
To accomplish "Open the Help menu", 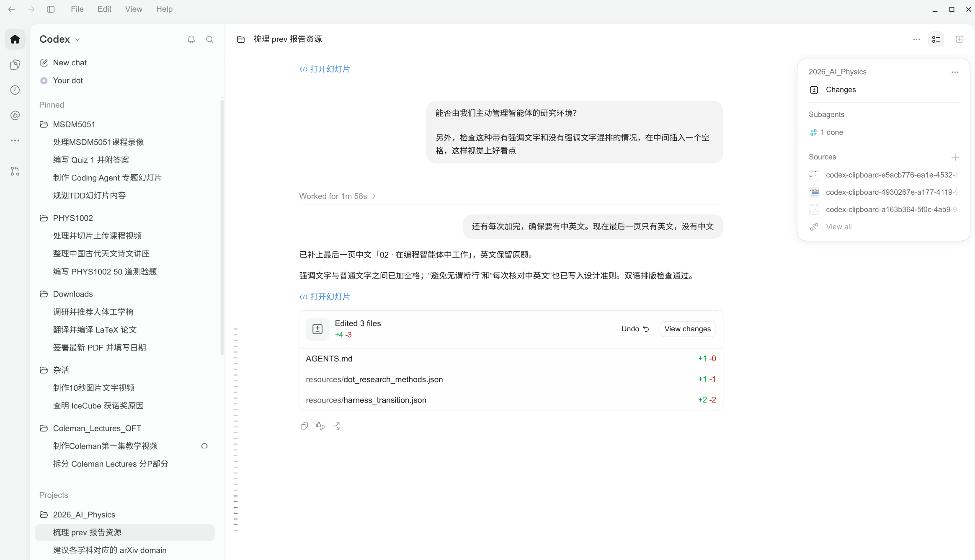I will (x=164, y=9).
